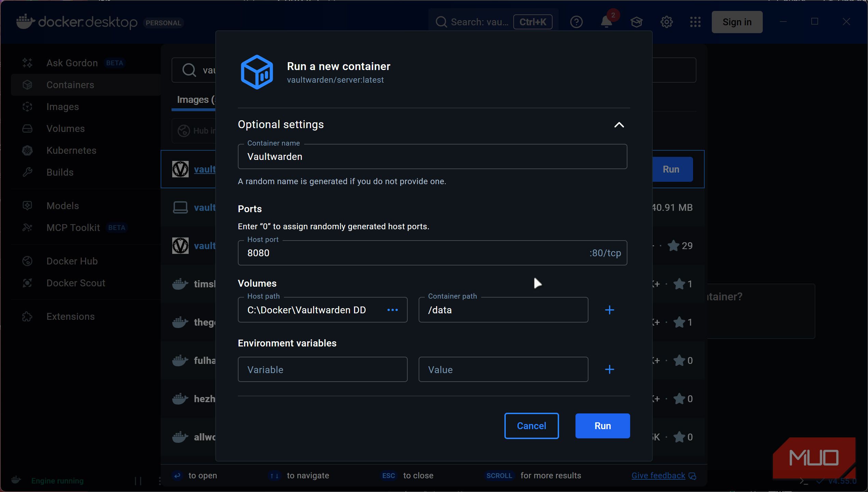Click the MCP Toolkit icon
Screen dimensions: 868x492
[x=27, y=228]
